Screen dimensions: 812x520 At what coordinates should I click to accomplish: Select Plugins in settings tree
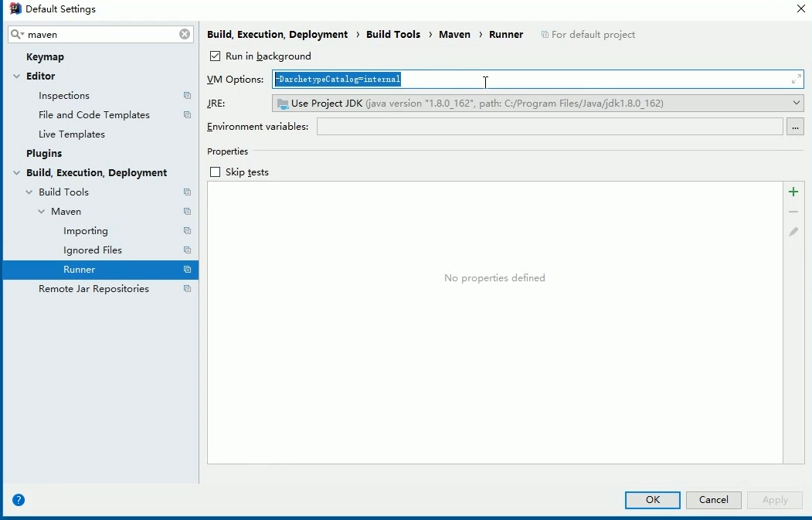point(44,153)
